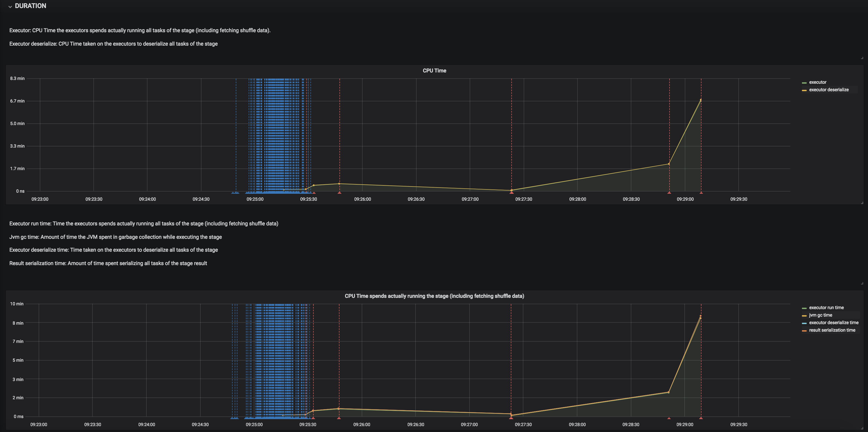868x432 pixels.
Task: Click the red annotation triangle before 09:29:00 in bottom chart
Action: (x=669, y=418)
